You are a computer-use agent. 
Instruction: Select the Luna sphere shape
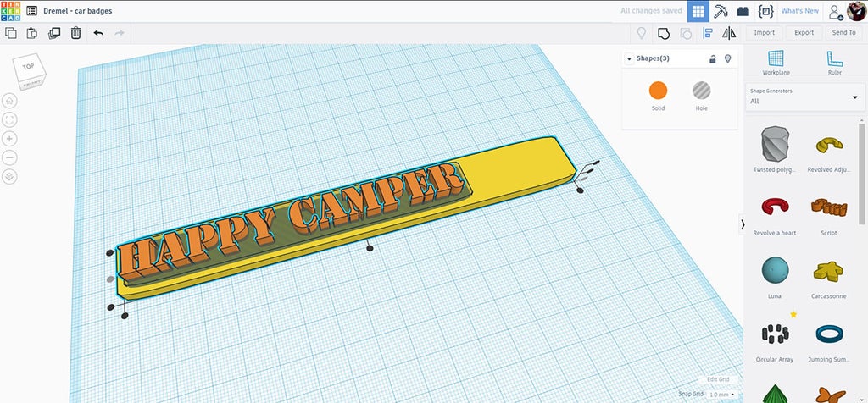775,270
